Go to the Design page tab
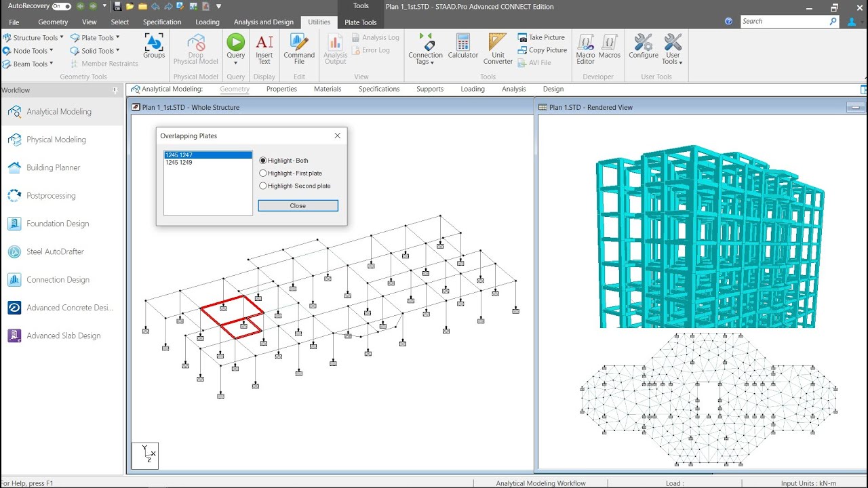Screen dimensions: 868x488 553,89
